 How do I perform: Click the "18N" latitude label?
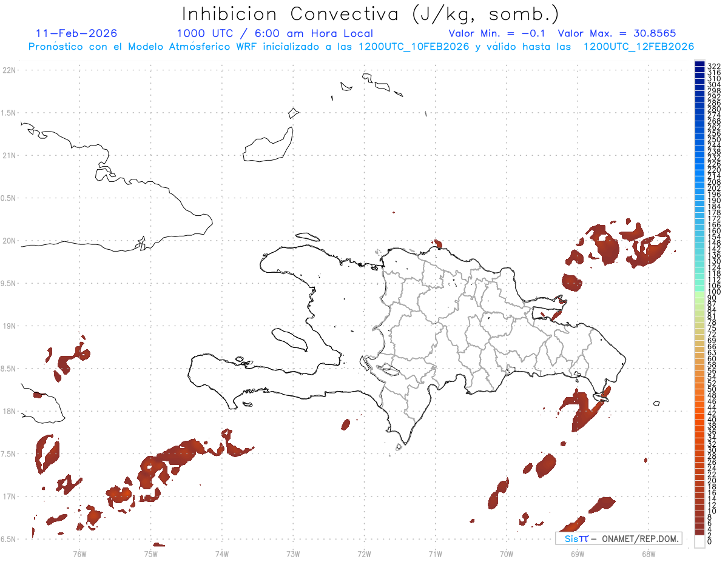[x=8, y=411]
